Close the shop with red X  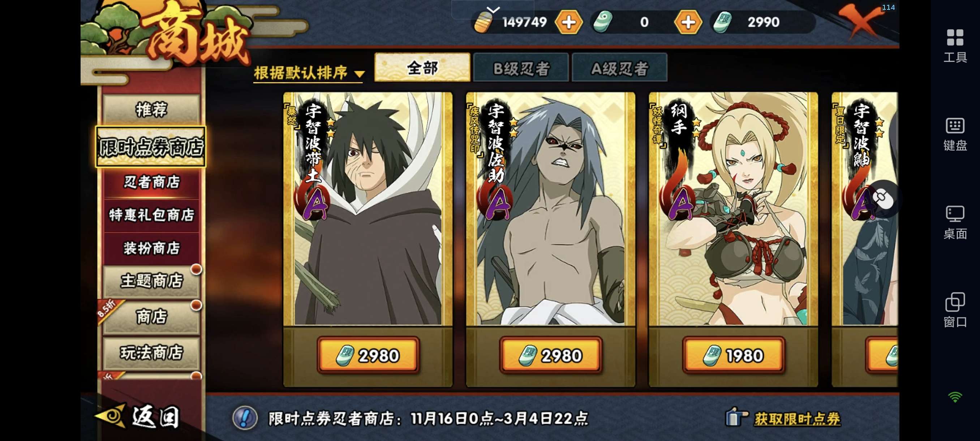point(860,21)
